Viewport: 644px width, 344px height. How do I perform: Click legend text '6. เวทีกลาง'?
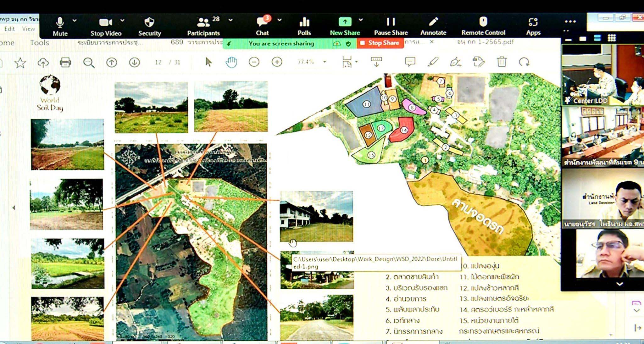(x=402, y=320)
